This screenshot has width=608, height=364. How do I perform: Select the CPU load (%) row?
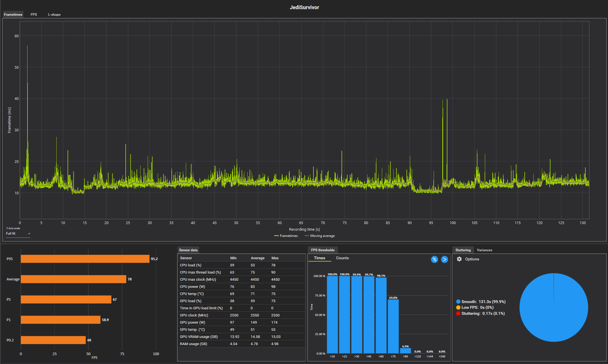241,265
